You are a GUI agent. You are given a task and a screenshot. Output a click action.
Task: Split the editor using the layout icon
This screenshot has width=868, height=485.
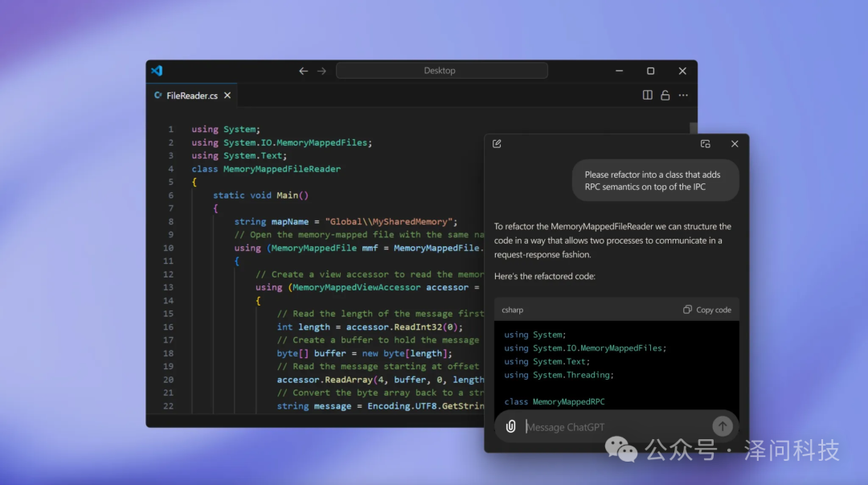click(648, 95)
